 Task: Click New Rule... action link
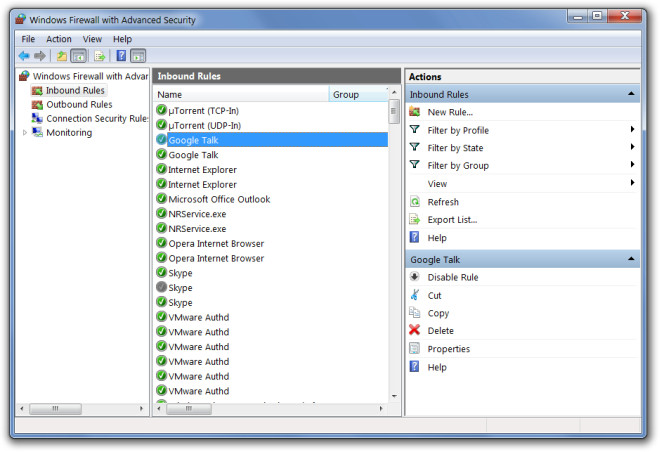(x=450, y=112)
